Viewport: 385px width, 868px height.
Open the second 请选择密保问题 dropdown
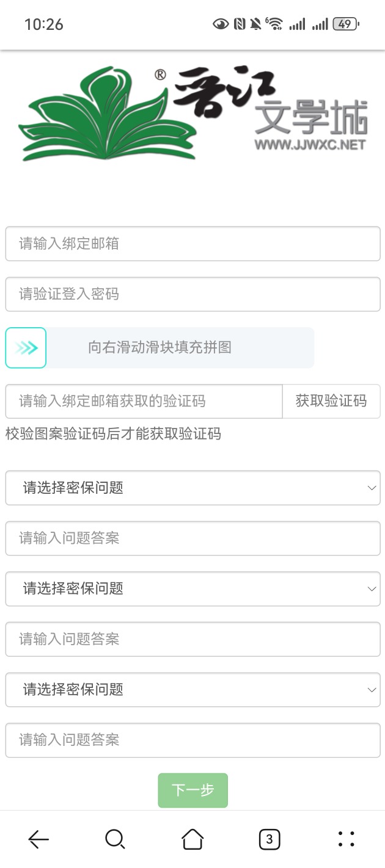193,588
